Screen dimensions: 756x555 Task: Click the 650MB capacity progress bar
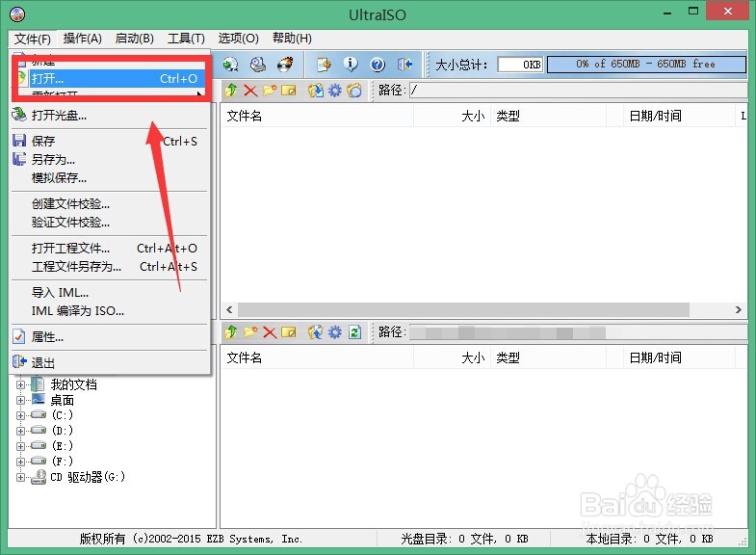point(646,65)
